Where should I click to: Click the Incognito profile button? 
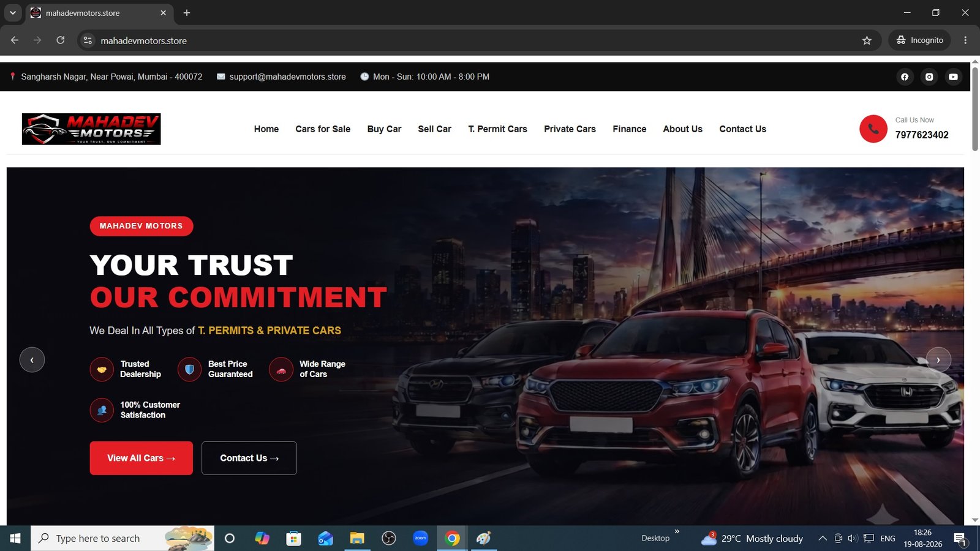(x=920, y=40)
